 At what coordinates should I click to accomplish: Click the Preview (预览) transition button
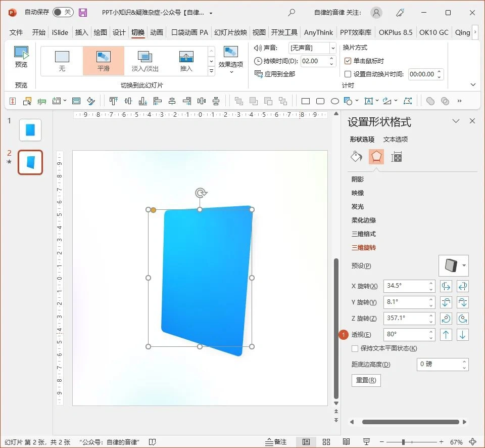[21, 57]
